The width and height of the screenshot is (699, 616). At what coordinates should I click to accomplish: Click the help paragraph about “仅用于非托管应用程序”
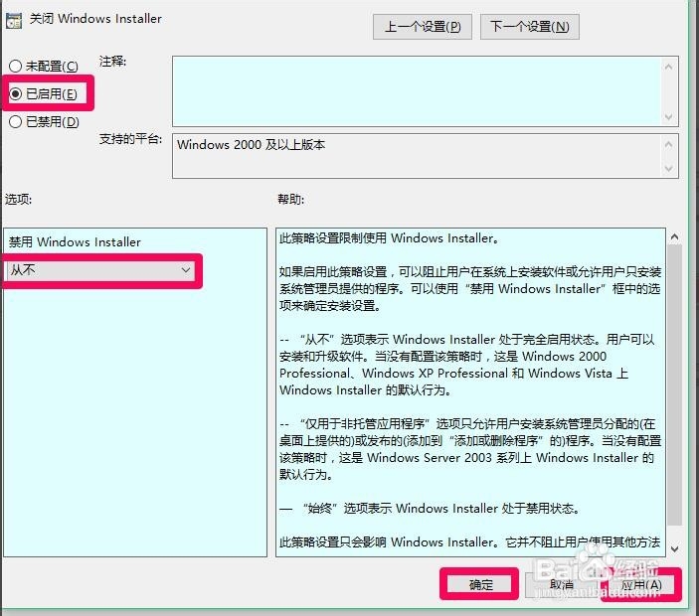tap(470, 449)
